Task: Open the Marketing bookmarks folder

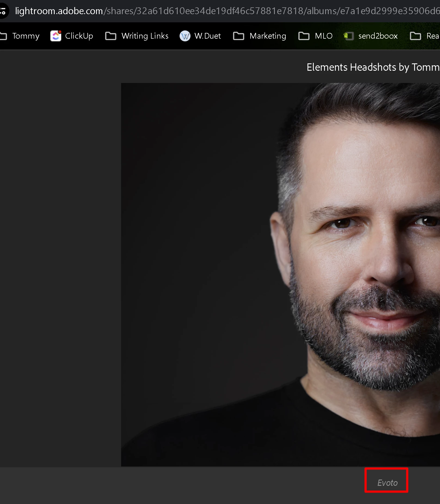Action: coord(260,36)
